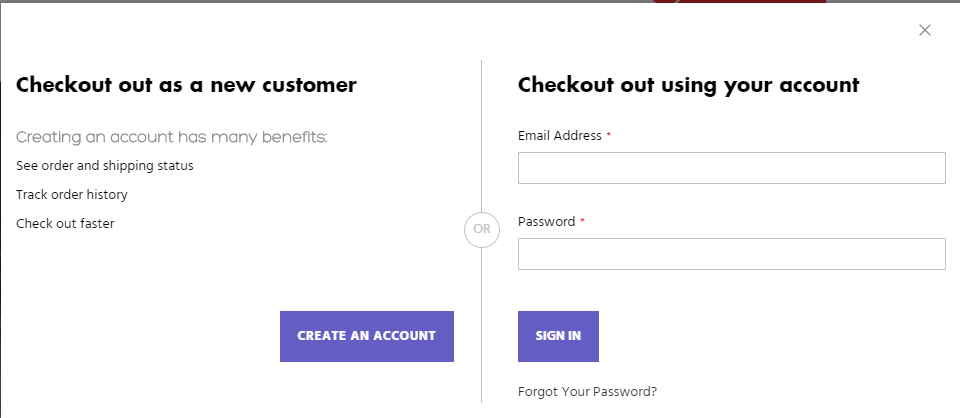The height and width of the screenshot is (418, 960).
Task: Click the dark red strip above the dialog
Action: click(x=740, y=1)
